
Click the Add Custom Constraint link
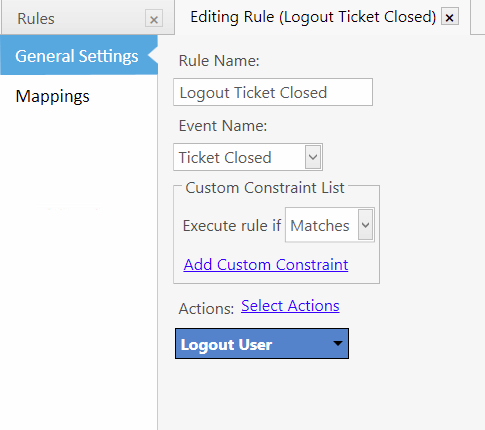266,265
